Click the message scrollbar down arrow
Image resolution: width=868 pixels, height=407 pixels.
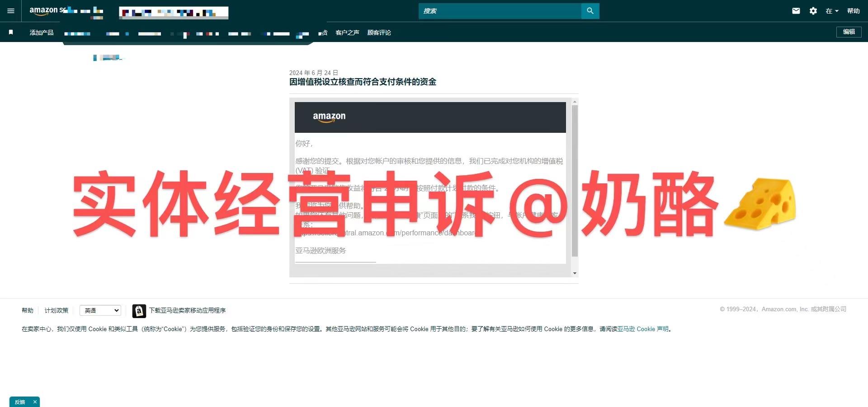pyautogui.click(x=575, y=273)
